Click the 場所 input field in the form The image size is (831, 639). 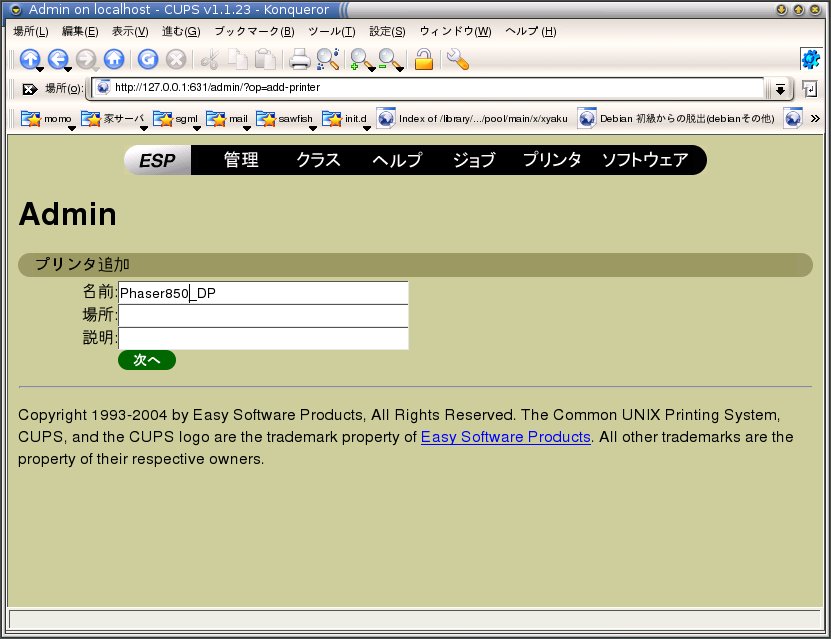coord(263,316)
